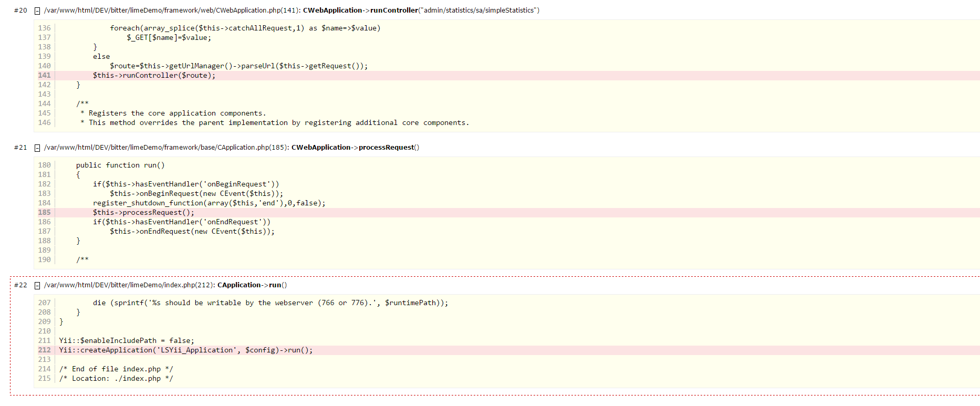Click the processRequest() method name in header
Screen dimensions: 980x406
point(388,148)
